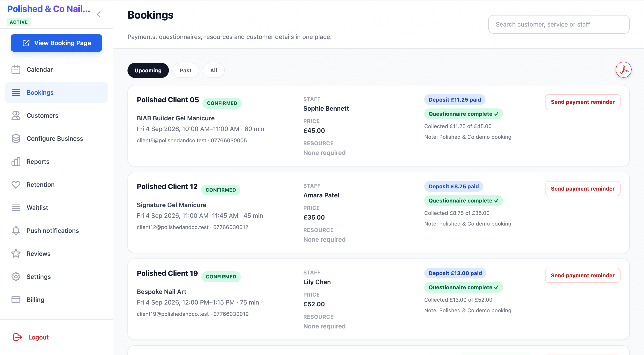Show the All bookings tab
Viewport: 644px width, 355px height.
214,71
